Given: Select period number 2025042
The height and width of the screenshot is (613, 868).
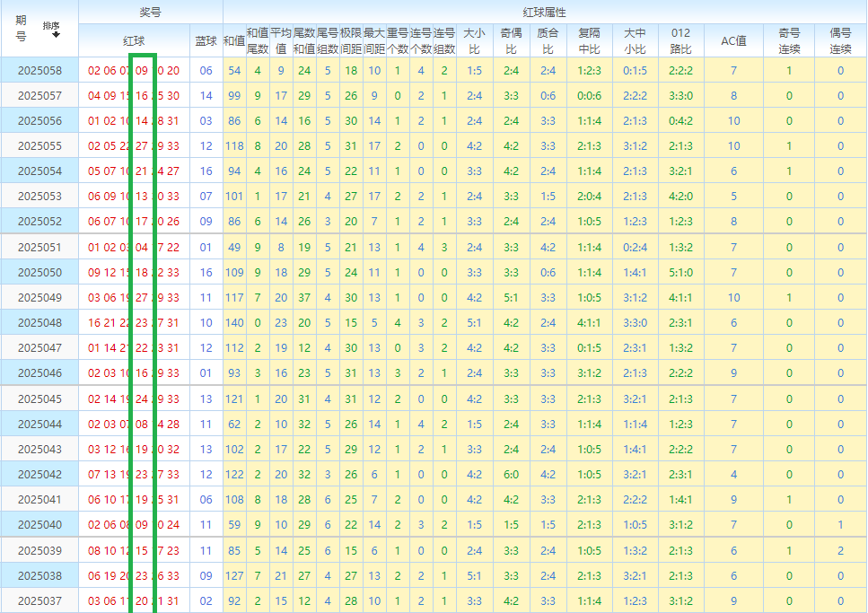Looking at the screenshot, I should click(39, 474).
